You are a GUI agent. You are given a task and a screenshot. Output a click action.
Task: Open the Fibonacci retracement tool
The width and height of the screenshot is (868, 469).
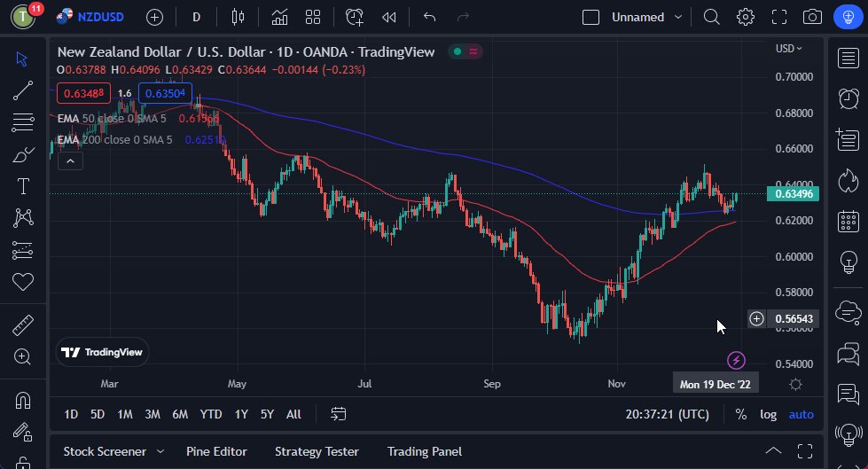(x=22, y=122)
